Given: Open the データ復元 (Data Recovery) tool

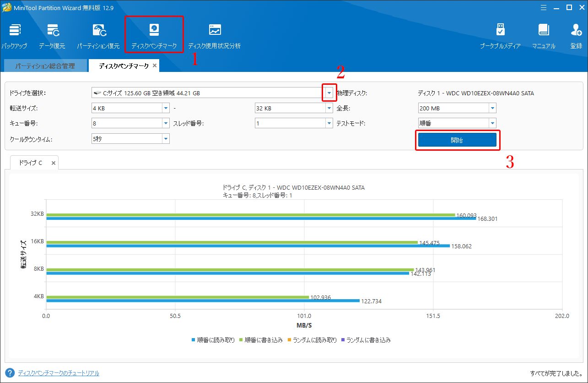Looking at the screenshot, I should tap(52, 37).
